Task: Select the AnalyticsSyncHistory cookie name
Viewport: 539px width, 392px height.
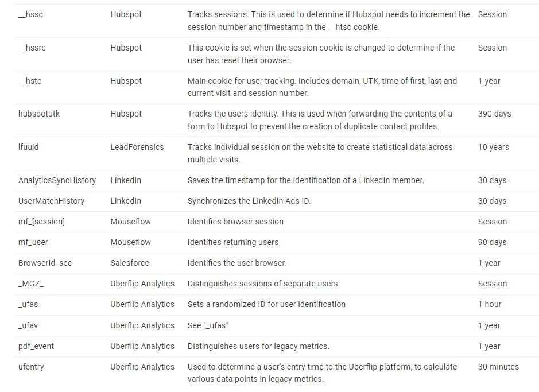Action: click(x=57, y=180)
